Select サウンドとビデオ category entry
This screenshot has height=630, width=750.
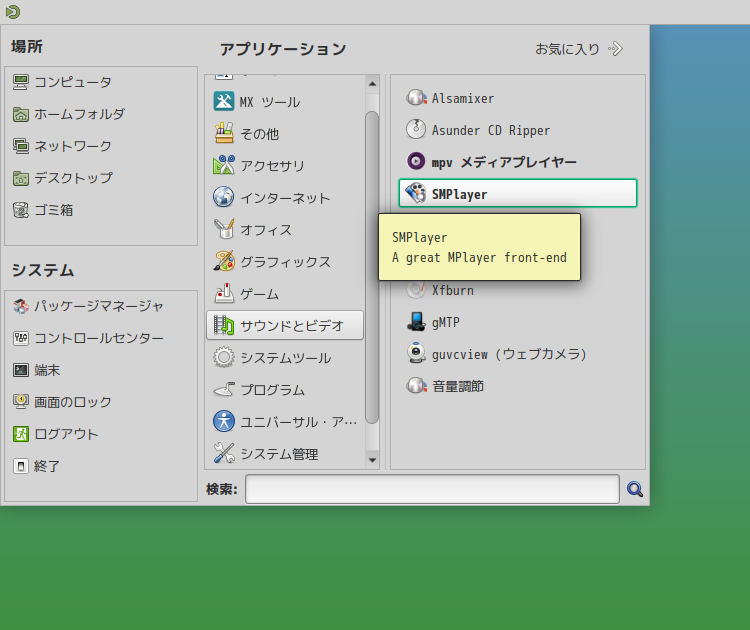tap(285, 325)
